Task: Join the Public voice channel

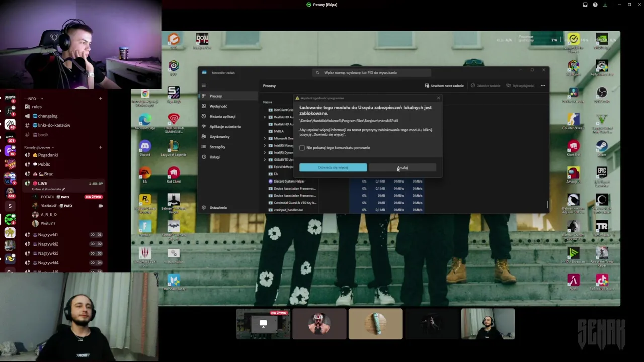Action: (x=63, y=164)
